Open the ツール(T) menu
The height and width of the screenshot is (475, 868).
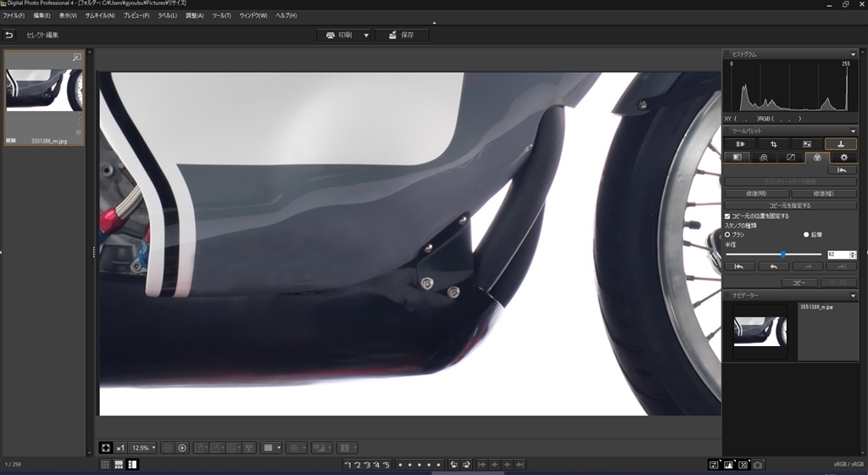click(221, 16)
